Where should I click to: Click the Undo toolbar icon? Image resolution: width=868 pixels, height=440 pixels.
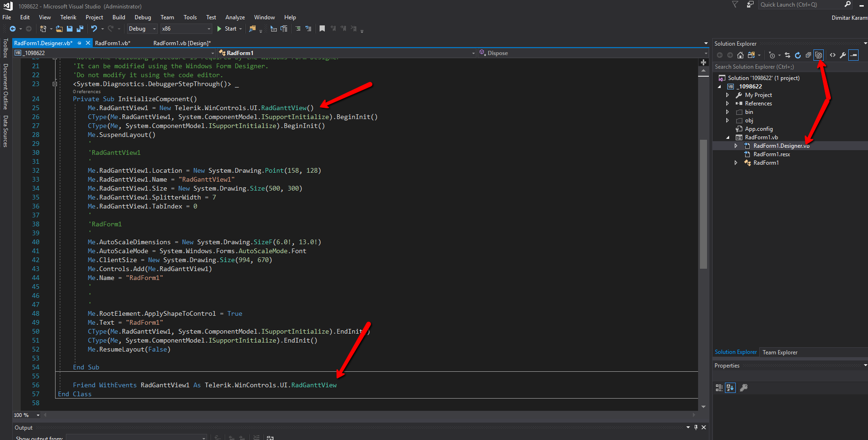(x=94, y=29)
